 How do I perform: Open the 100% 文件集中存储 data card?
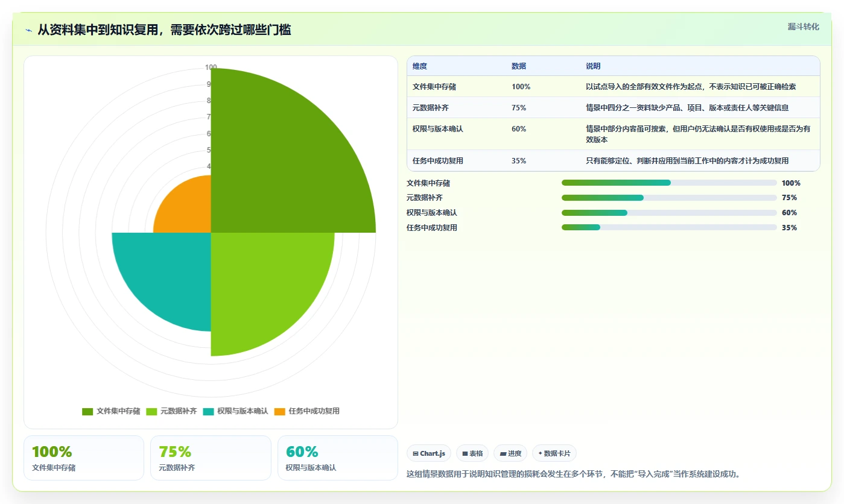coord(84,458)
